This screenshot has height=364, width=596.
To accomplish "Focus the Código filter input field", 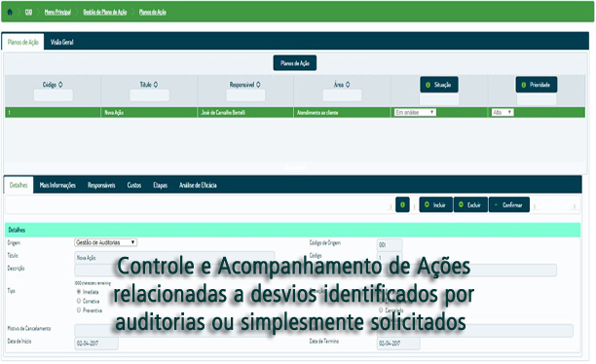I will point(54,95).
